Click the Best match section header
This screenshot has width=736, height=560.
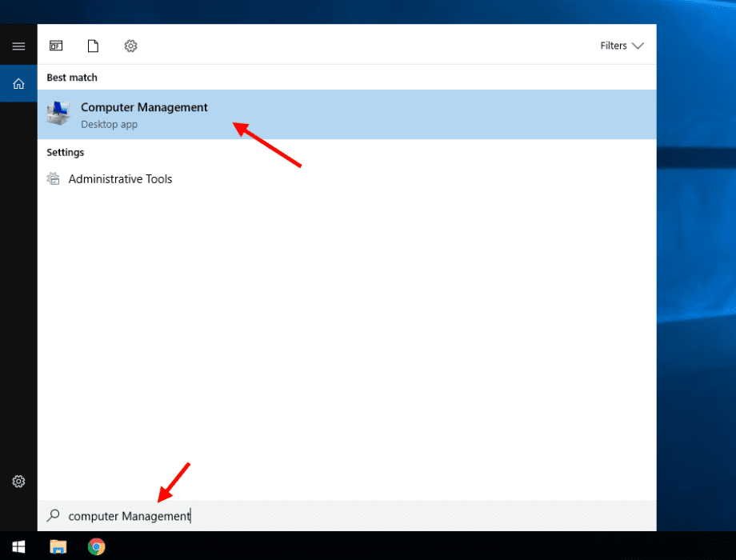tap(71, 77)
